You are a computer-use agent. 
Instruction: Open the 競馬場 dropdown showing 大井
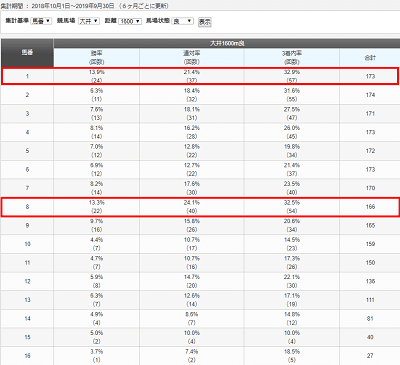click(x=89, y=21)
